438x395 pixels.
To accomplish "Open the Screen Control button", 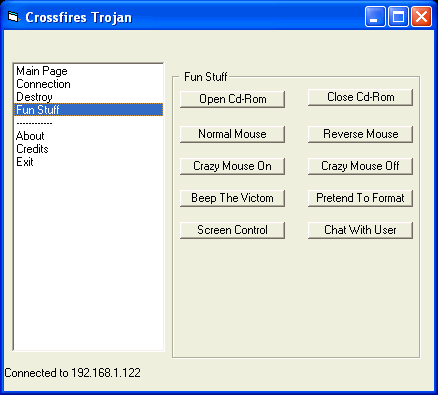I will click(x=232, y=230).
